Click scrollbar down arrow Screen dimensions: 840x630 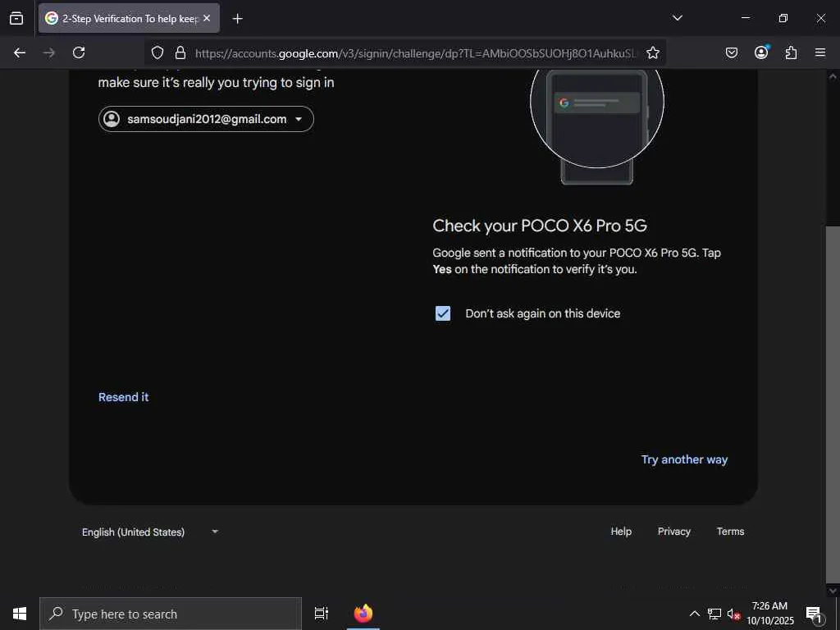(833, 590)
